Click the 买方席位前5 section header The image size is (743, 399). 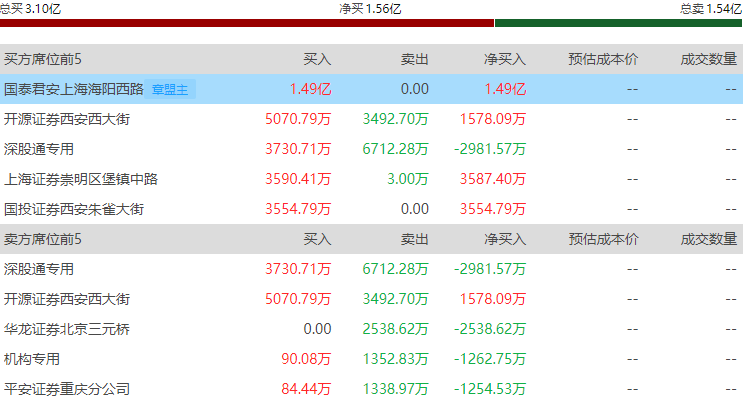click(43, 59)
